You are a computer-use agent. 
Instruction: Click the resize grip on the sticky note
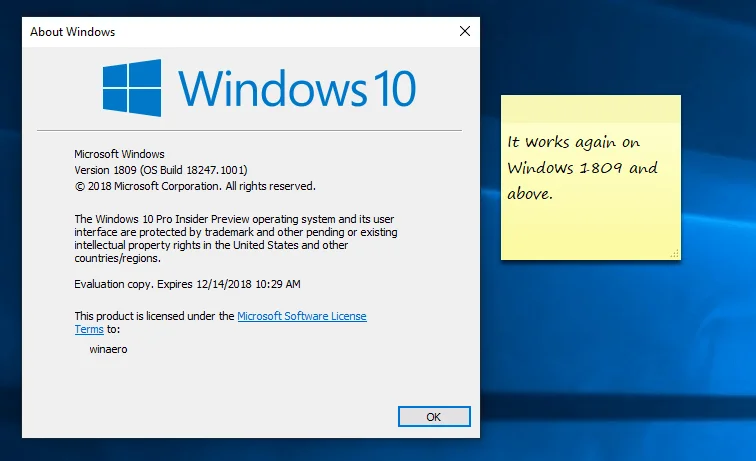pos(675,254)
